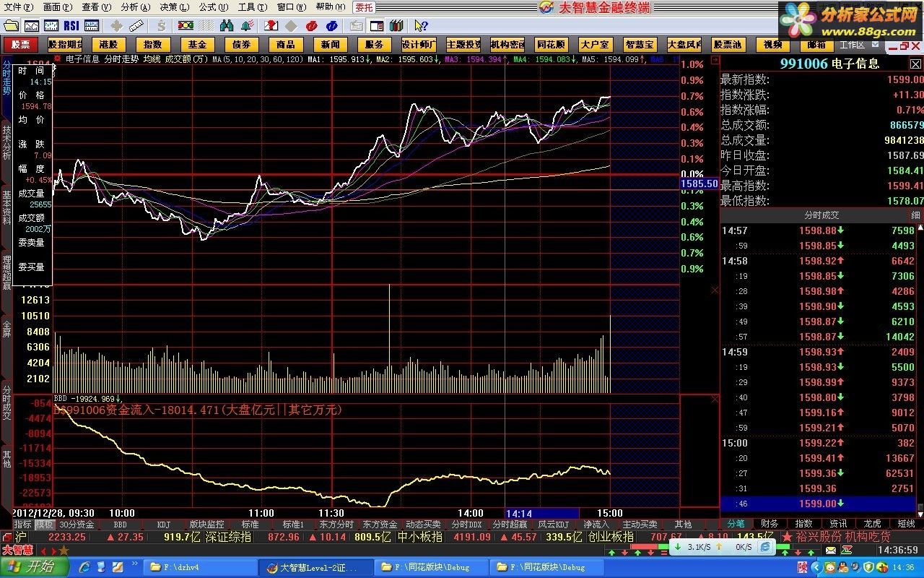Select the 资讯 tab in right panel
Screen dimensions: 924x578
[x=838, y=524]
